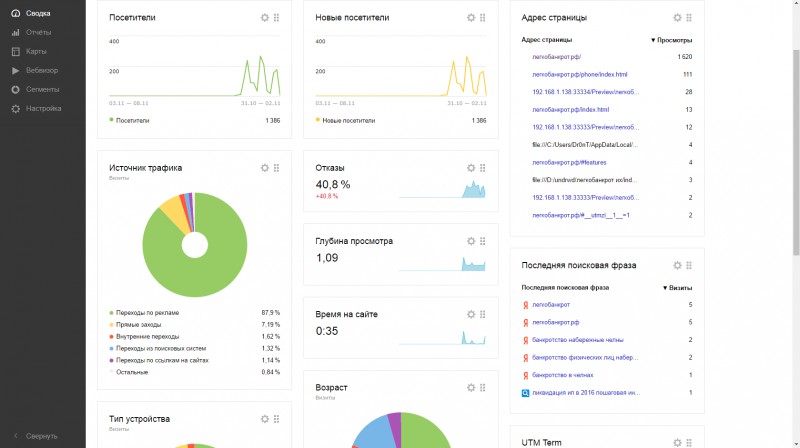
Task: Open settings gear of Время на сайте widget
Action: click(470, 314)
